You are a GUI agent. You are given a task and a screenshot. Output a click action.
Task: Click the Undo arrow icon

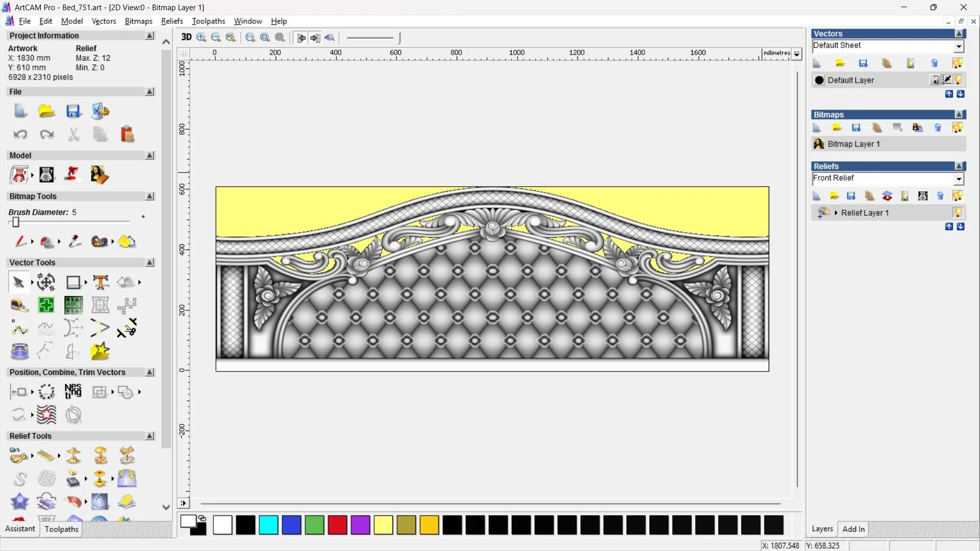pyautogui.click(x=20, y=135)
